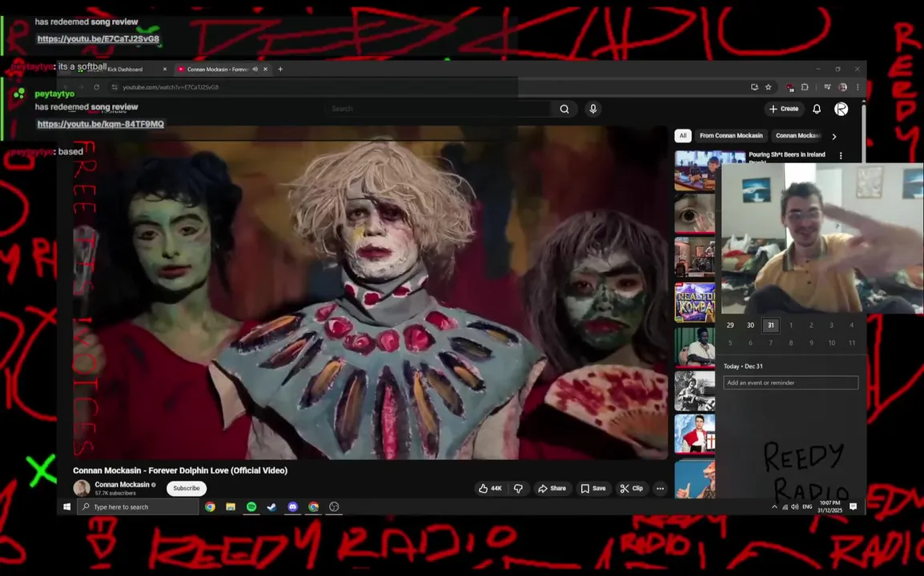Save the video to a playlist

593,488
